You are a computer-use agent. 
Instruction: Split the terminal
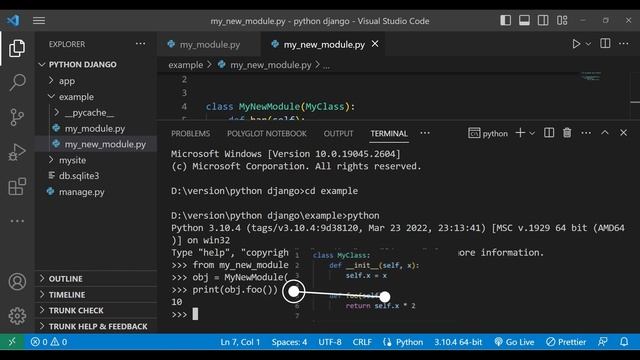(549, 133)
